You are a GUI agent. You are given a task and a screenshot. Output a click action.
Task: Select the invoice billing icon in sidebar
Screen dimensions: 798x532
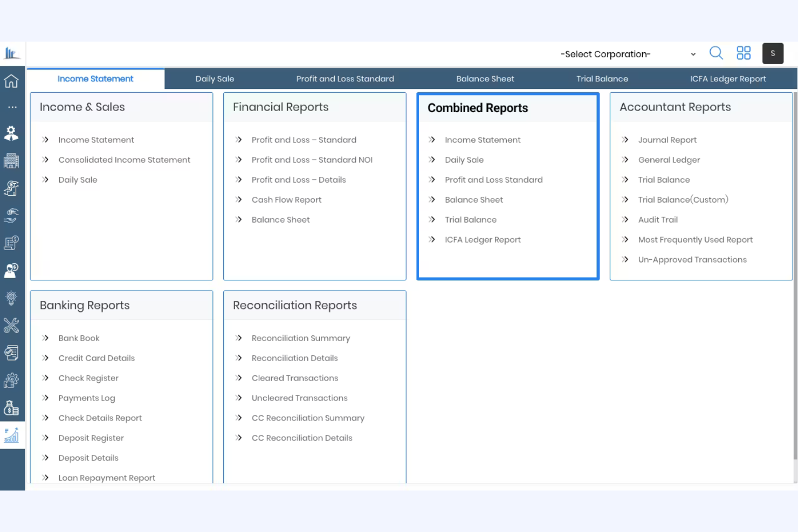pyautogui.click(x=12, y=243)
